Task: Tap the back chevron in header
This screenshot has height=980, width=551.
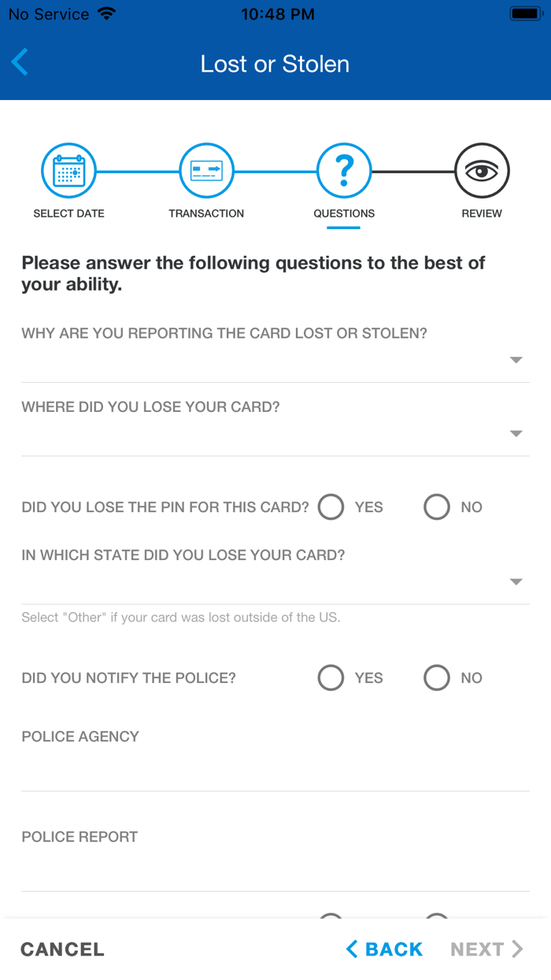Action: 19,62
